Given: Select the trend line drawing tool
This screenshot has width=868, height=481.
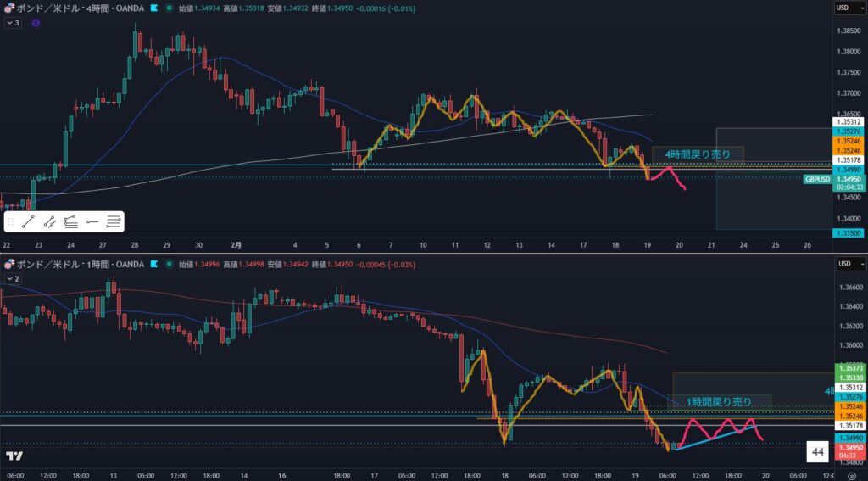Looking at the screenshot, I should (x=29, y=222).
